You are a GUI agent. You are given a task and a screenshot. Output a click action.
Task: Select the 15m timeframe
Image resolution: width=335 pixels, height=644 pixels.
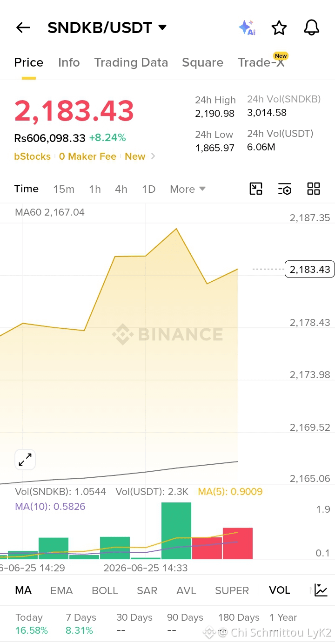coord(64,189)
